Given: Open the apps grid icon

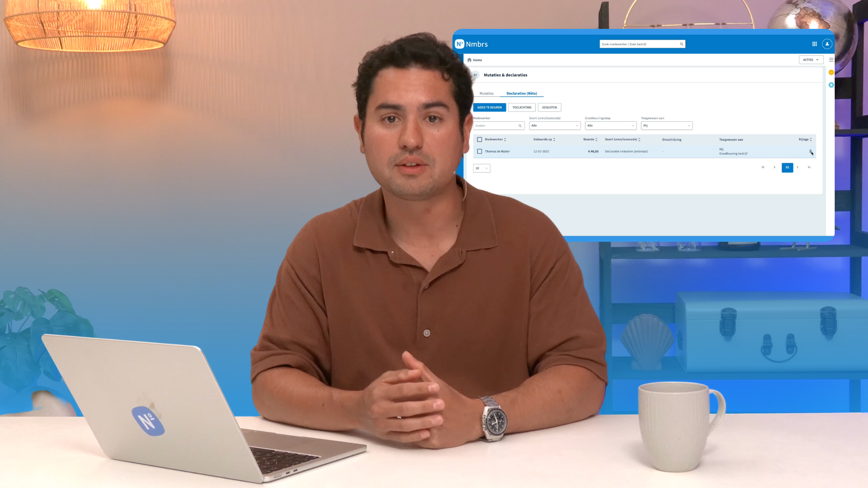Looking at the screenshot, I should point(814,44).
